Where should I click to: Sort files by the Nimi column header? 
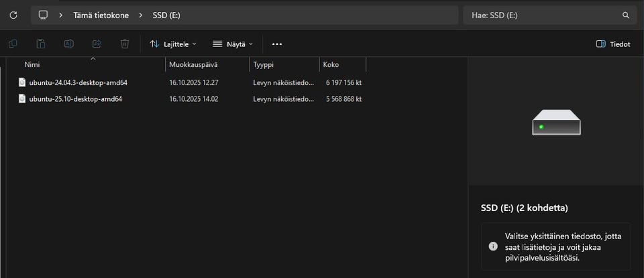pyautogui.click(x=32, y=65)
